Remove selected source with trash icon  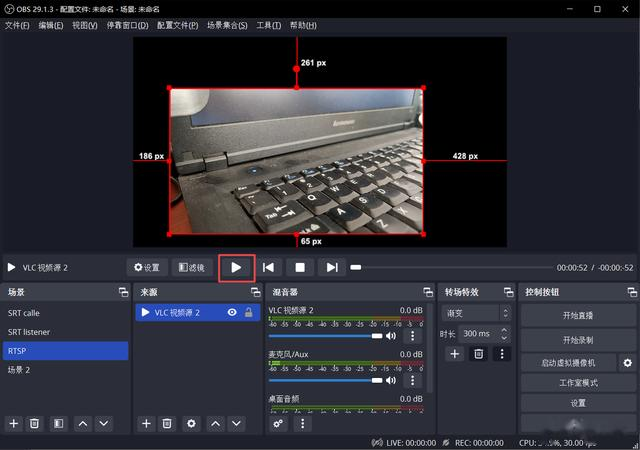click(x=167, y=423)
